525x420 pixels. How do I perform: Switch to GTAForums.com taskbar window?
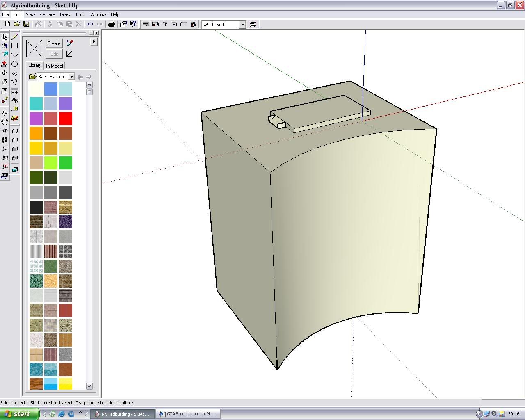coord(188,414)
